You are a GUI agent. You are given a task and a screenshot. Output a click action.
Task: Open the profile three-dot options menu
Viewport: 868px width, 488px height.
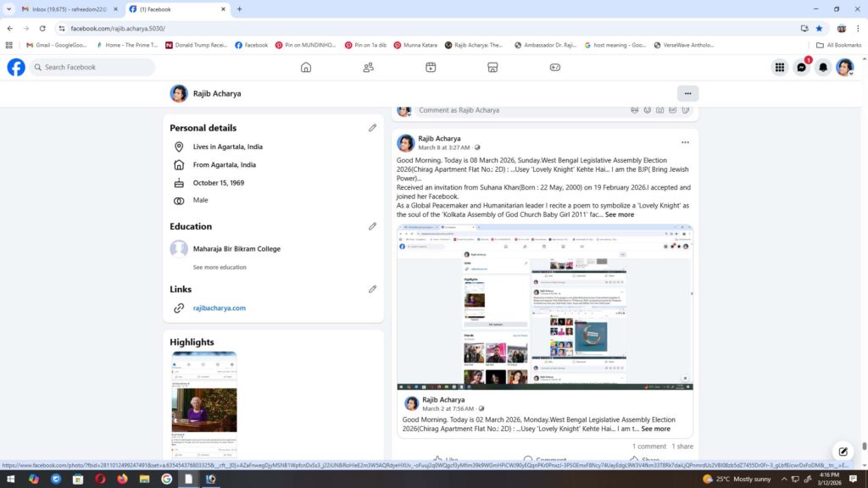coord(687,93)
